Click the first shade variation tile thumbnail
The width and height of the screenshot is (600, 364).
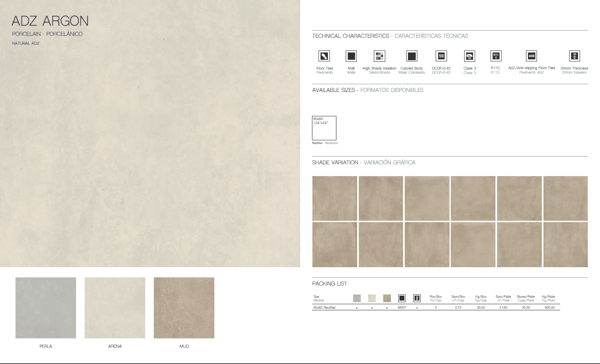coord(334,198)
